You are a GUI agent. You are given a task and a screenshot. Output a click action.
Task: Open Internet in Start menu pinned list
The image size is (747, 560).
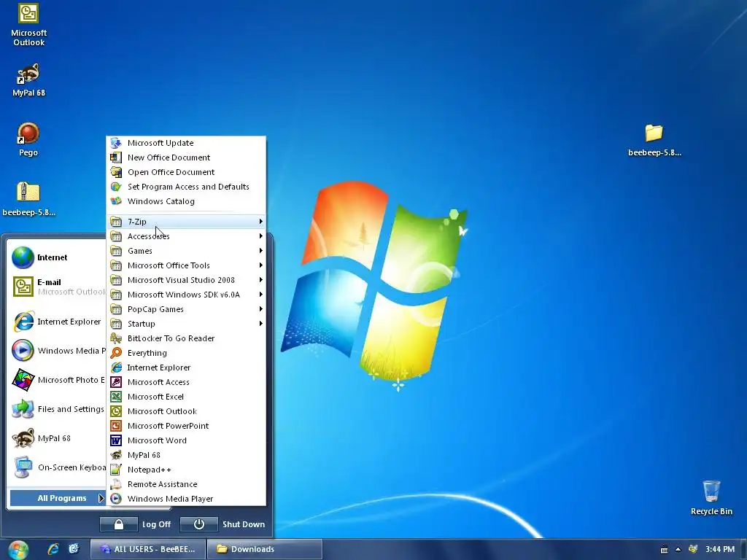pos(58,257)
